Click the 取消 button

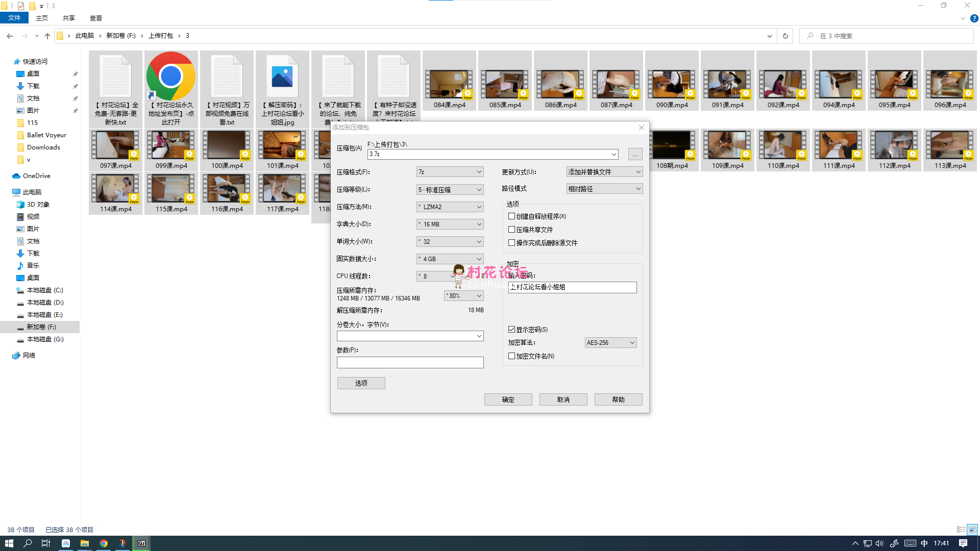point(563,399)
